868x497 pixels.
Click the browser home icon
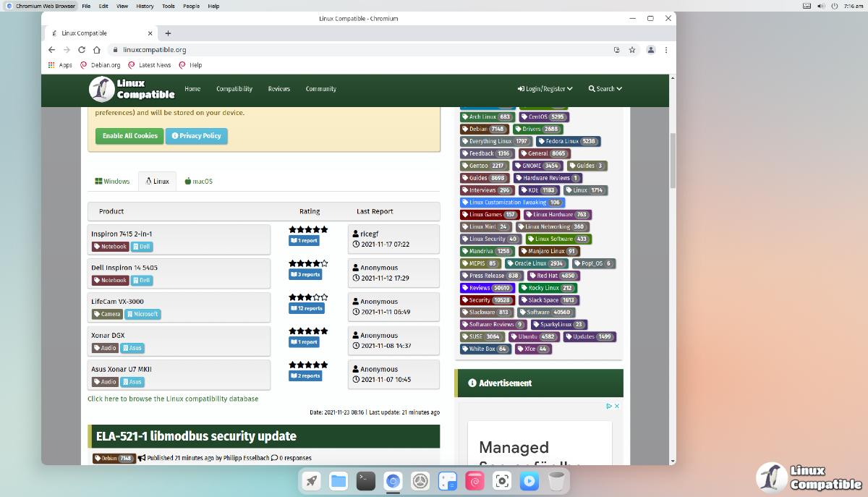point(97,50)
